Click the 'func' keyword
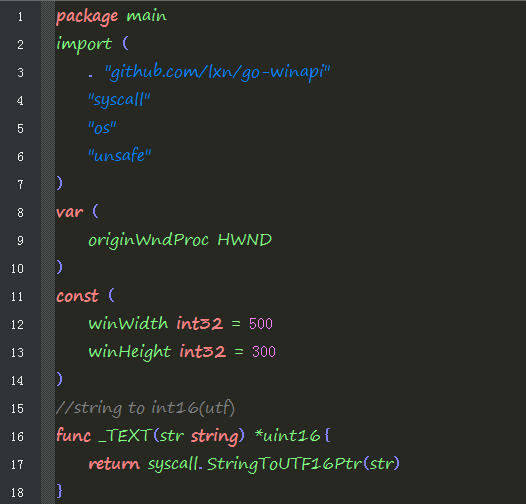526x504 pixels. 73,436
